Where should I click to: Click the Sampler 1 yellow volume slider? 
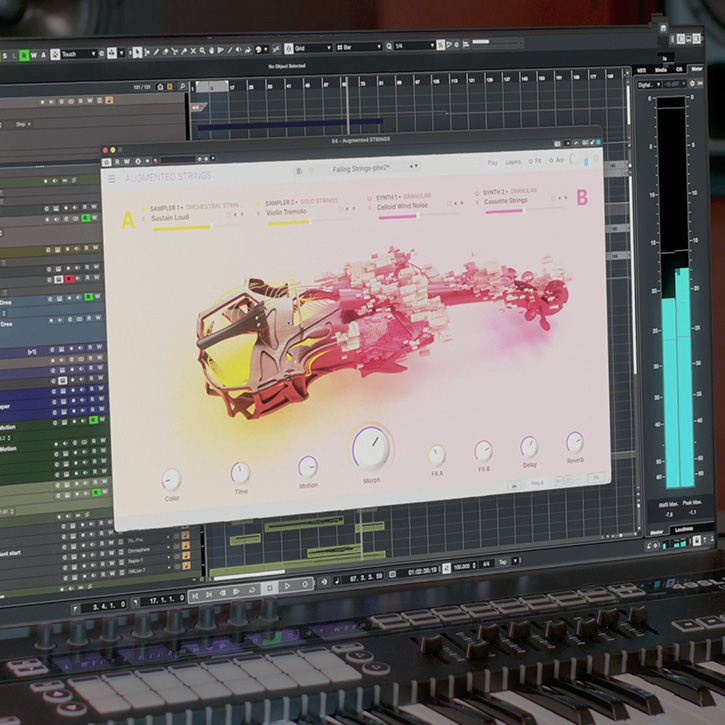click(195, 228)
